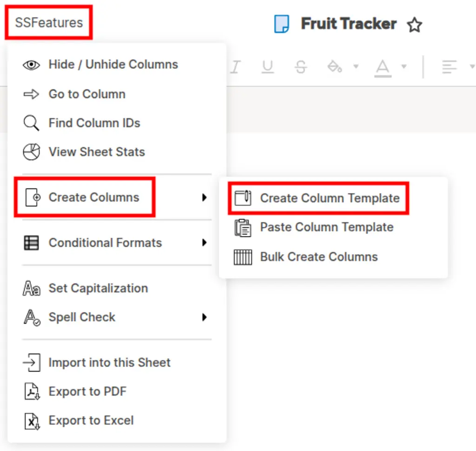This screenshot has height=451, width=476.
Task: Click the font color letter A icon
Action: click(383, 67)
